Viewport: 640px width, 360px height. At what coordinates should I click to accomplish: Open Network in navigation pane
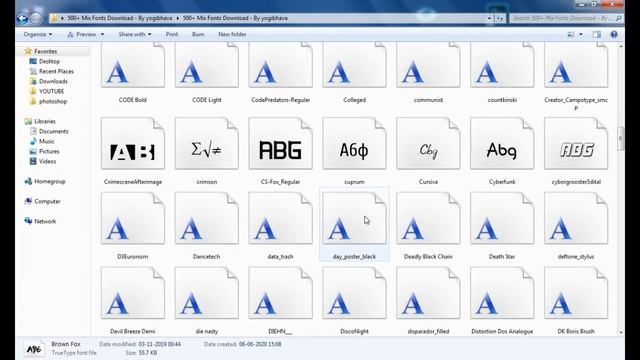click(45, 221)
